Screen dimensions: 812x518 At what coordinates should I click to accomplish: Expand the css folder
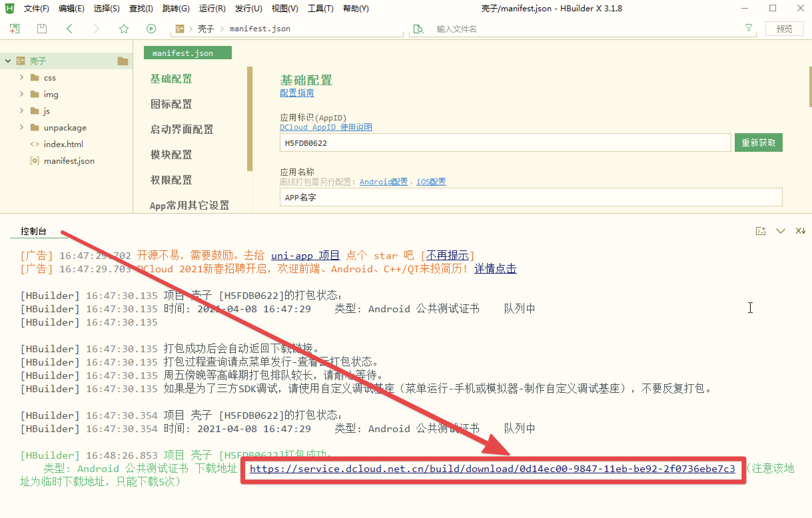pos(22,78)
